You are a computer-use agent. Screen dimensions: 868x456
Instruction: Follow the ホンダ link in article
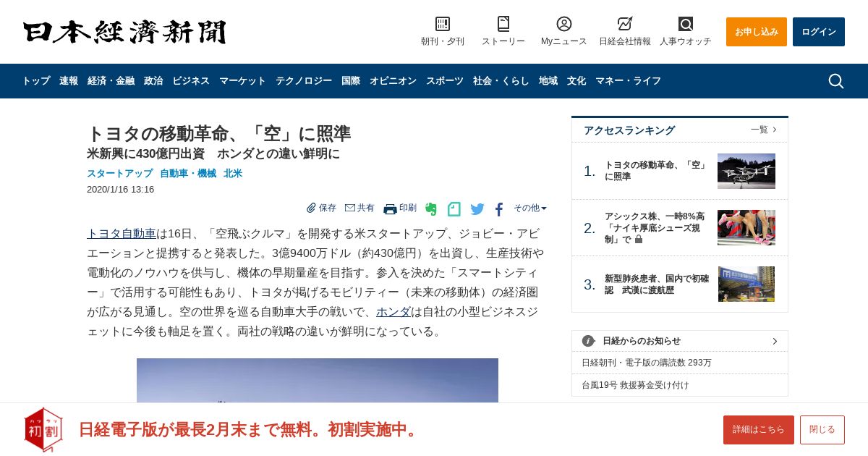[x=393, y=311]
